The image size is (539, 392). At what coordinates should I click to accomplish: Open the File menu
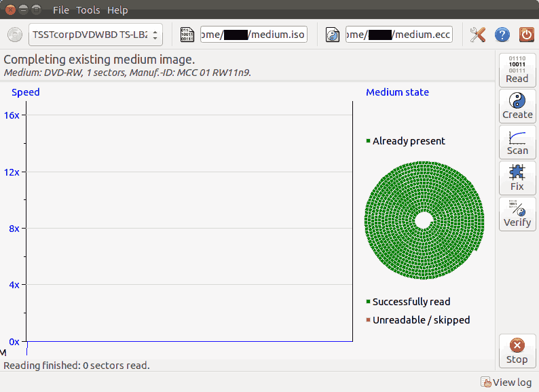(x=61, y=10)
